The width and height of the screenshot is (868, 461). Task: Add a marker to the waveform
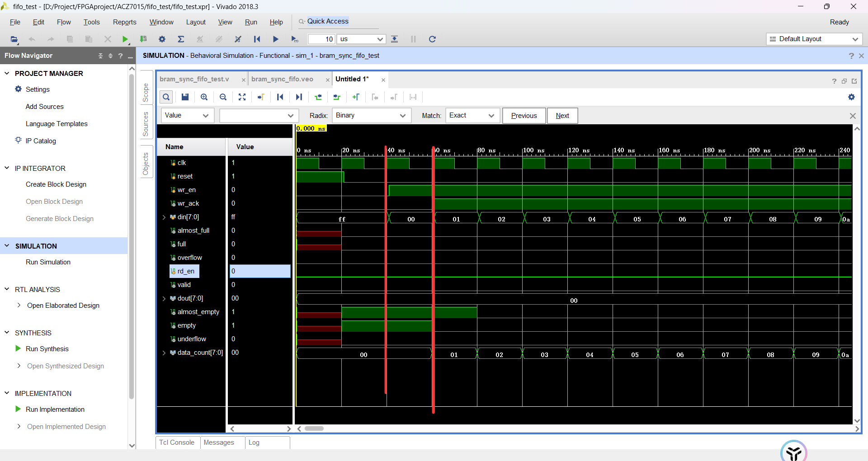356,97
